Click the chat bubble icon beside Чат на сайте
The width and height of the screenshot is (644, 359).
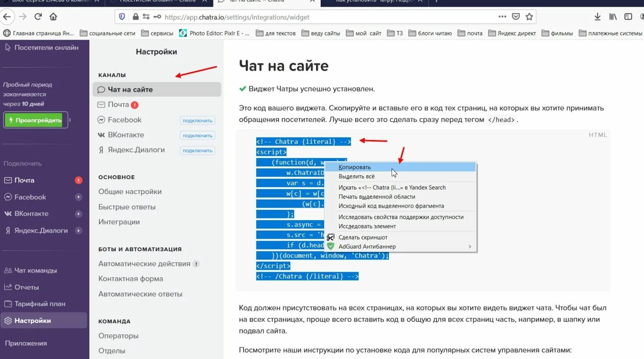101,89
